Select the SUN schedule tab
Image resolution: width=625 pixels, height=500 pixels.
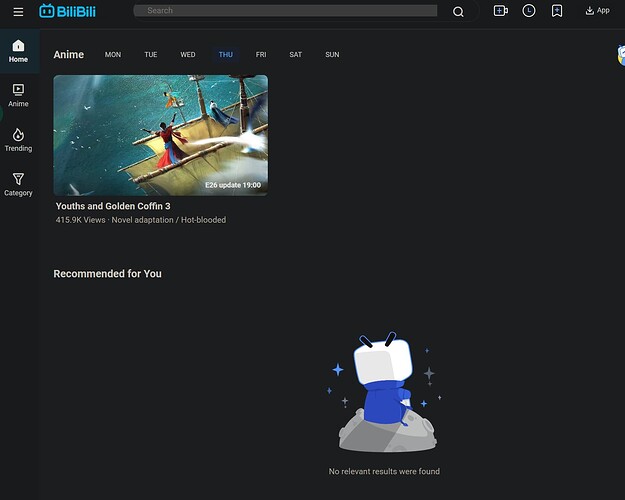tap(332, 55)
